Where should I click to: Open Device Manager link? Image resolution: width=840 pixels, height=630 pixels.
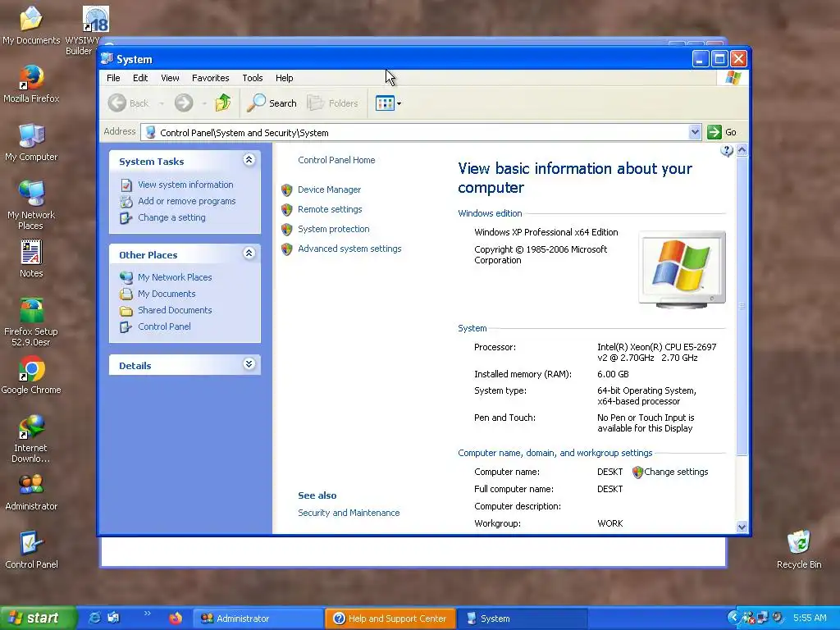pyautogui.click(x=329, y=189)
